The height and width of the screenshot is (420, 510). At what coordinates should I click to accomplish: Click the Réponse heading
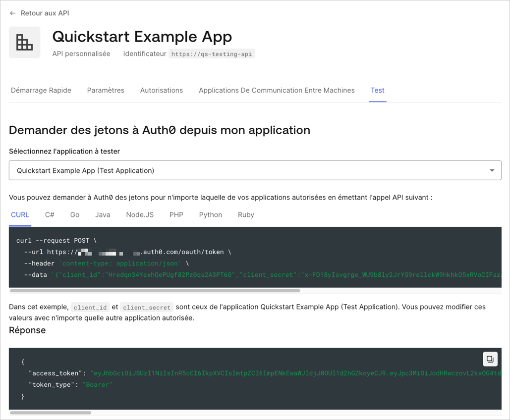coord(27,330)
